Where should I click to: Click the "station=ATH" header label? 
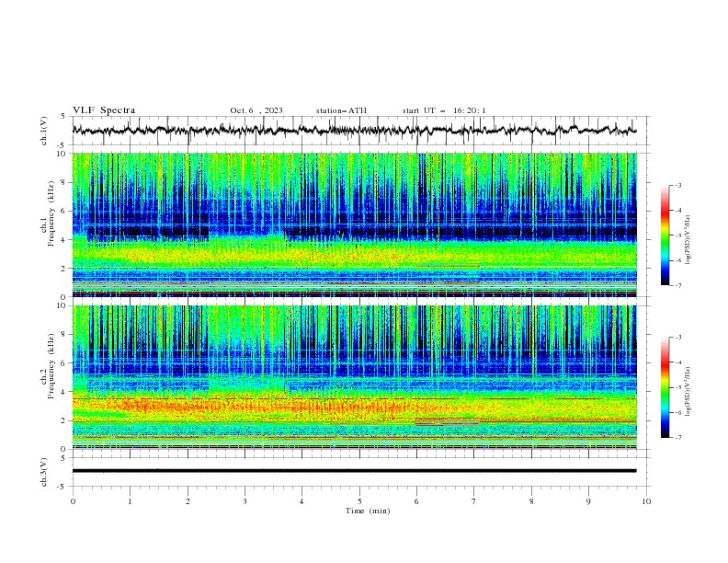pyautogui.click(x=341, y=110)
